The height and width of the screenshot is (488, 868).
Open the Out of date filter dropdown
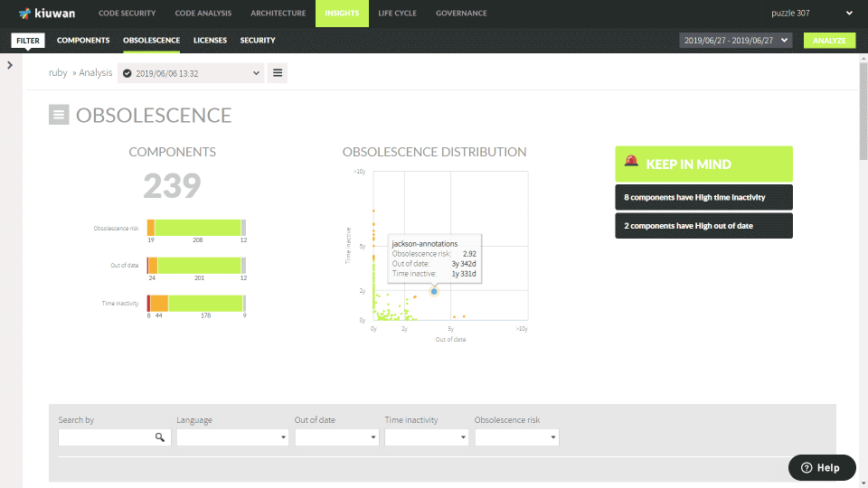[x=336, y=437]
